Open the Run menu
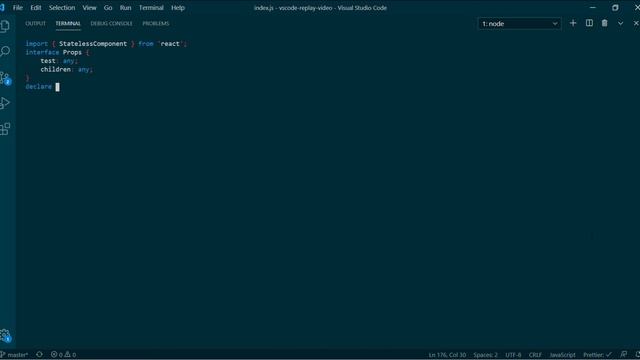The width and height of the screenshot is (640, 360). (x=125, y=8)
